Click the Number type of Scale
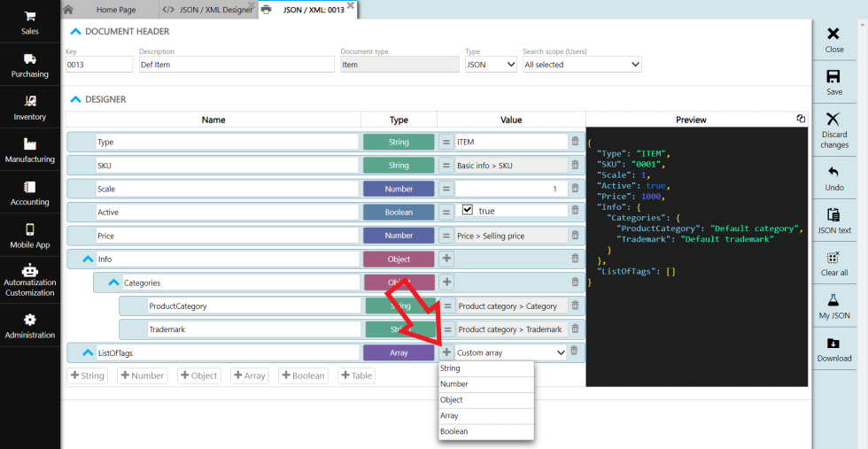 pyautogui.click(x=399, y=189)
